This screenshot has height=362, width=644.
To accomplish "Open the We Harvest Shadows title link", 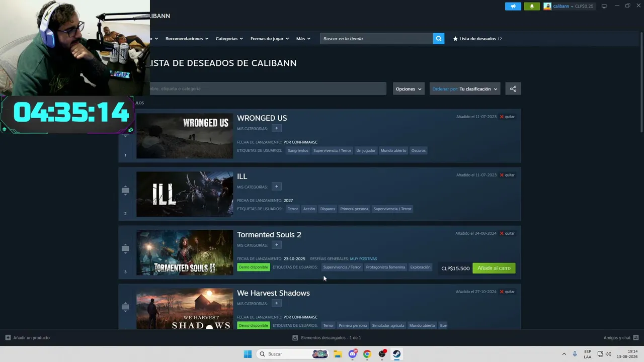I will point(273,293).
